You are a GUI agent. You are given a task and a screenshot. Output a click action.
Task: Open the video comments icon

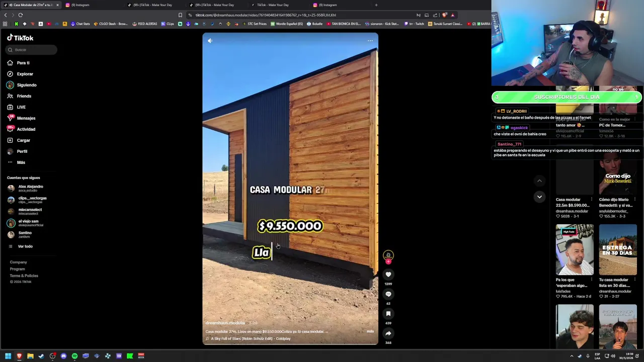tap(388, 294)
